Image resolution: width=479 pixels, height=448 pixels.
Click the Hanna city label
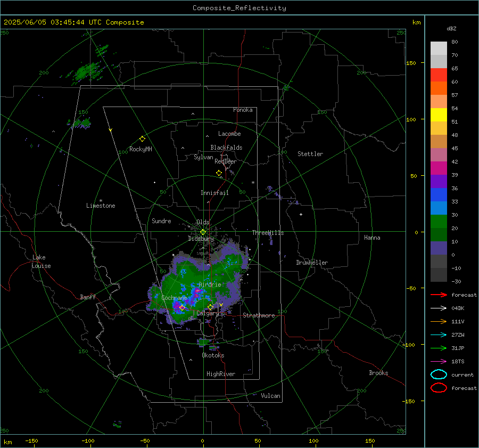[x=372, y=238]
